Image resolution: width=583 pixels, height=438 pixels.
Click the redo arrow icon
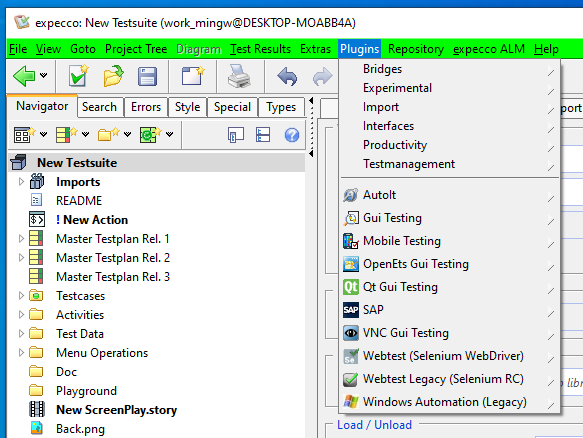coord(322,76)
